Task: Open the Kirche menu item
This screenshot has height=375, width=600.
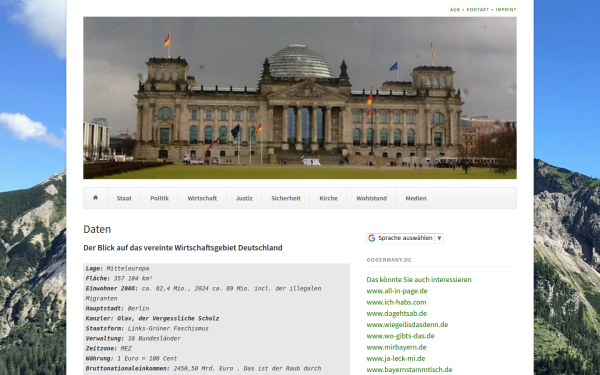Action: coord(328,198)
